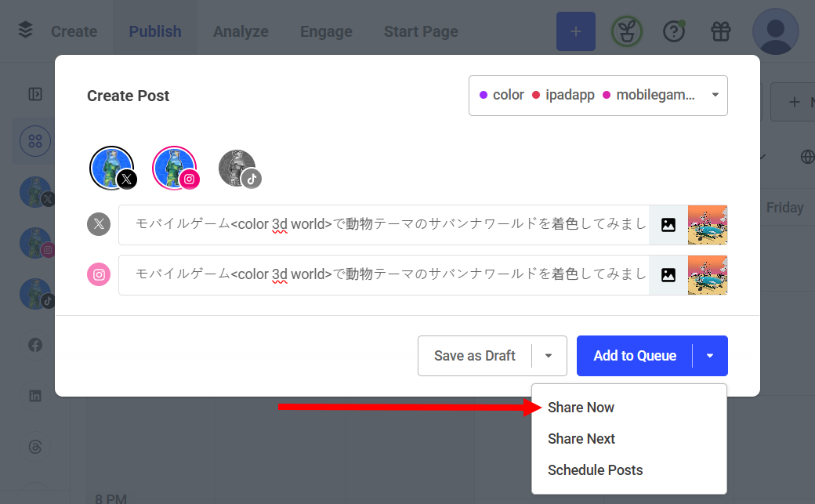Connect Threads channel in sidebar
Image resolution: width=815 pixels, height=504 pixels.
coord(34,447)
